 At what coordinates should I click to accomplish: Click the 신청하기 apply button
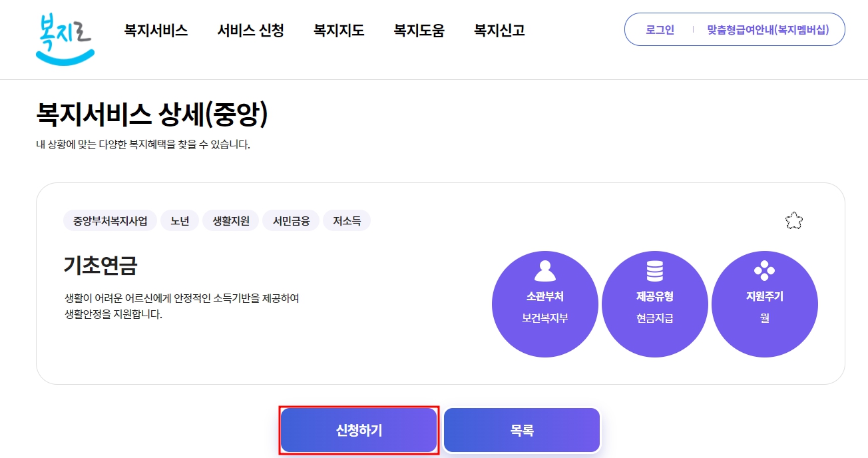click(359, 429)
